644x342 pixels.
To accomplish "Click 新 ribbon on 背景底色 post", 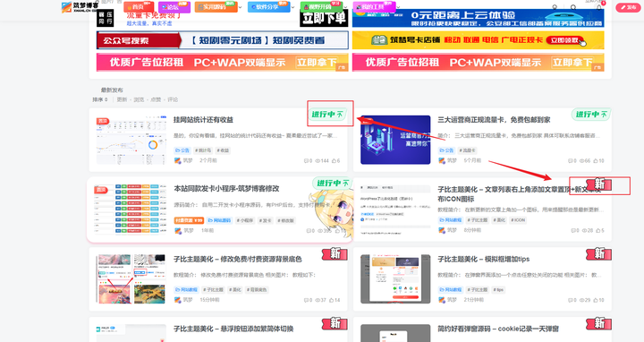I will pyautogui.click(x=335, y=253).
